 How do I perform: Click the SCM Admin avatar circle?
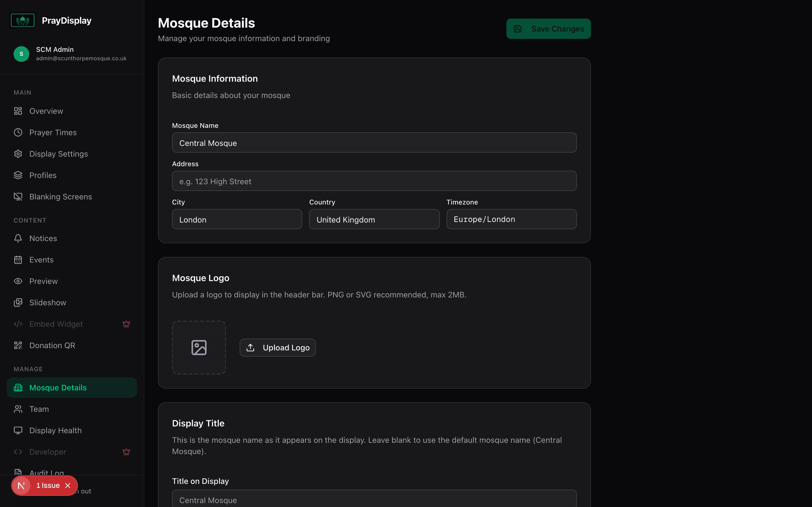tap(21, 54)
